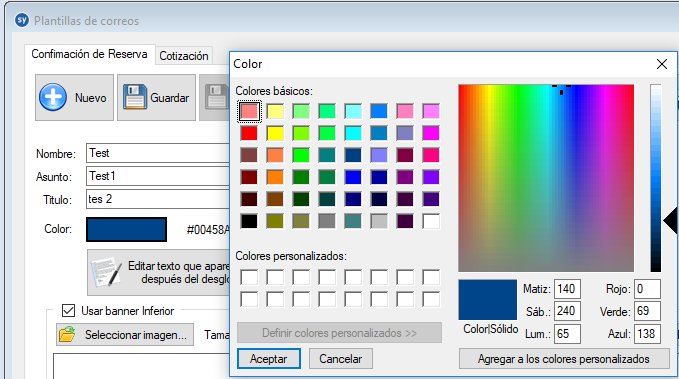The width and height of the screenshot is (679, 379).
Task: Click the dark blue Color swatch in form
Action: click(126, 229)
